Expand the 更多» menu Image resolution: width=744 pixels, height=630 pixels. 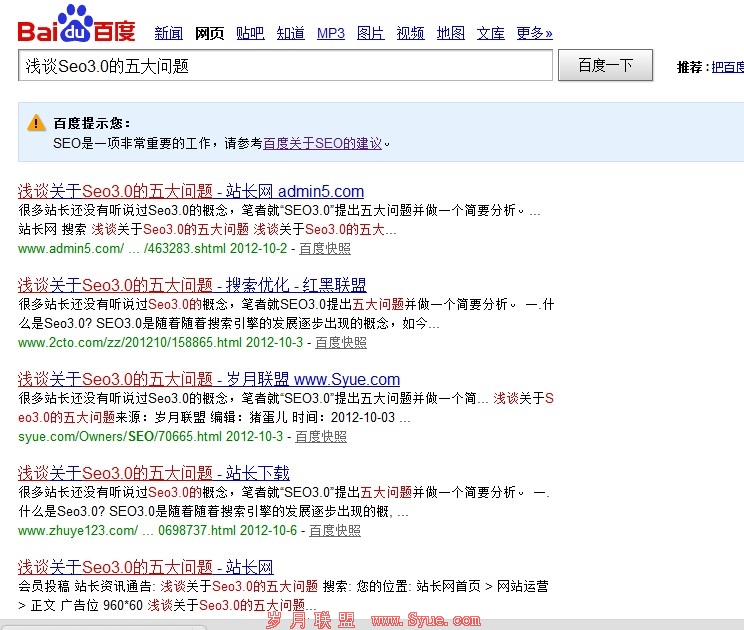534,33
